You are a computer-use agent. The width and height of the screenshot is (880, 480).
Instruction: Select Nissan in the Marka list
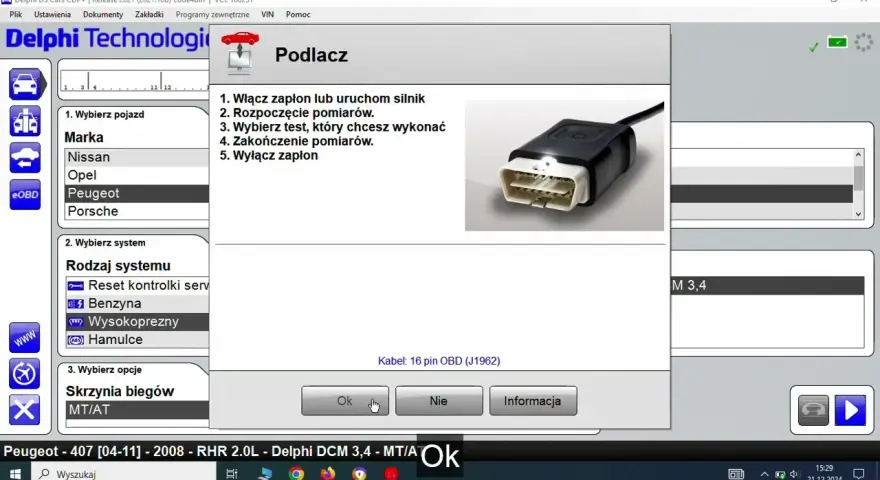[137, 157]
